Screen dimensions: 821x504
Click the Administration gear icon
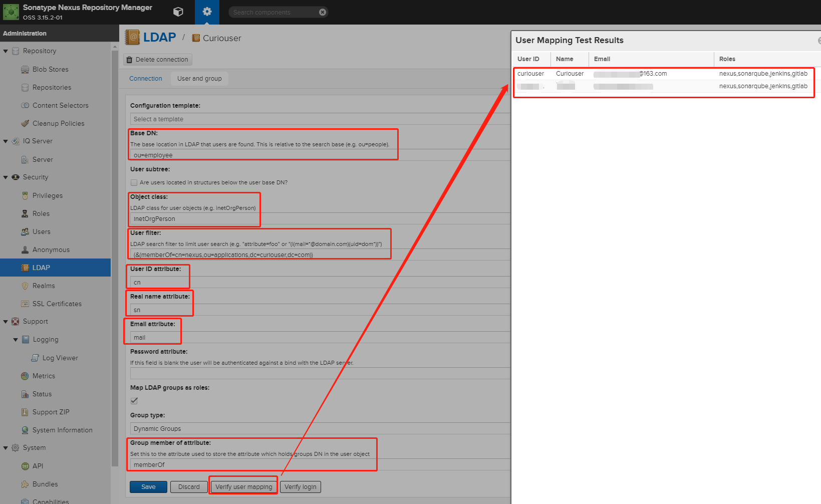click(x=207, y=12)
